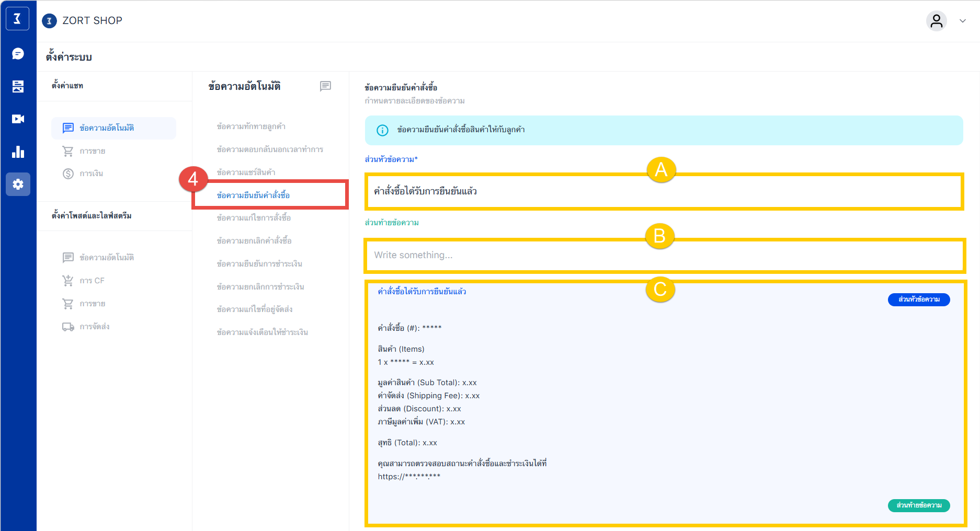The image size is (980, 531).
Task: Click the message icon beside ข้อความอัตโนมัติ heading
Action: [325, 86]
